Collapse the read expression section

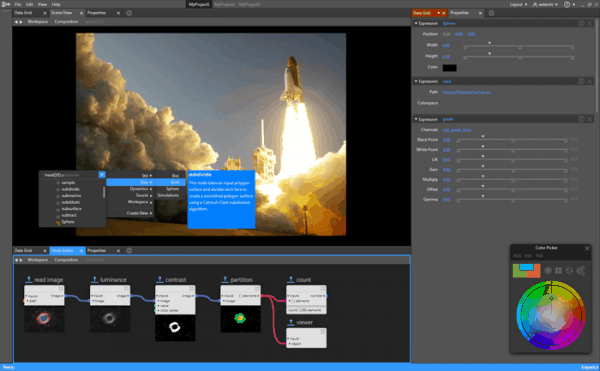pyautogui.click(x=416, y=81)
